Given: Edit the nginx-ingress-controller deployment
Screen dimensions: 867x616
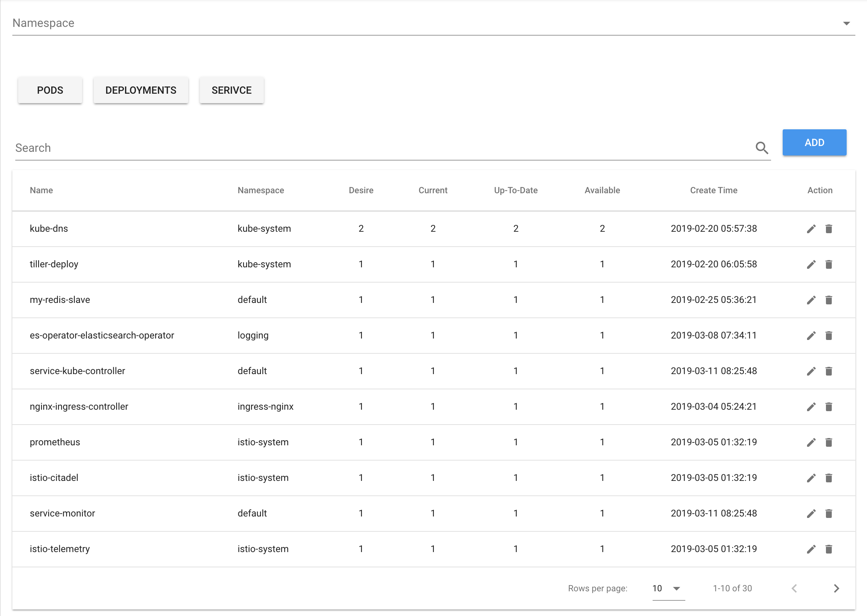Looking at the screenshot, I should (x=811, y=407).
